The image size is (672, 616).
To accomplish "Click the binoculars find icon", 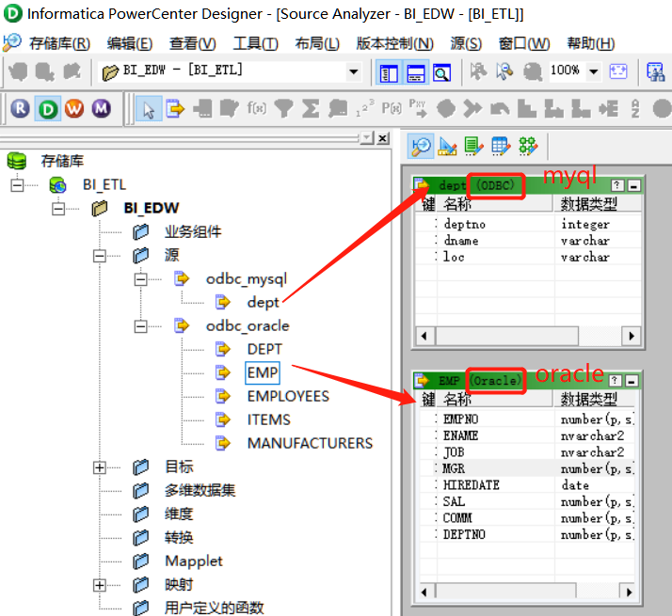I will pyautogui.click(x=656, y=72).
